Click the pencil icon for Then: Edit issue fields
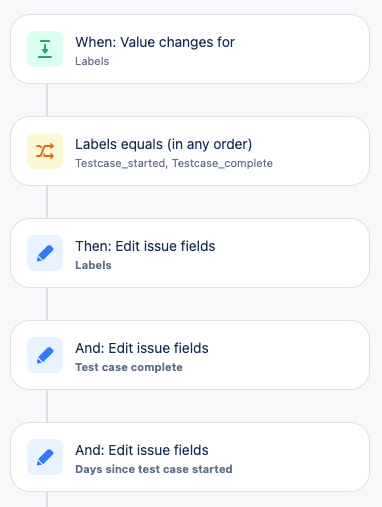The image size is (382, 507). [45, 253]
